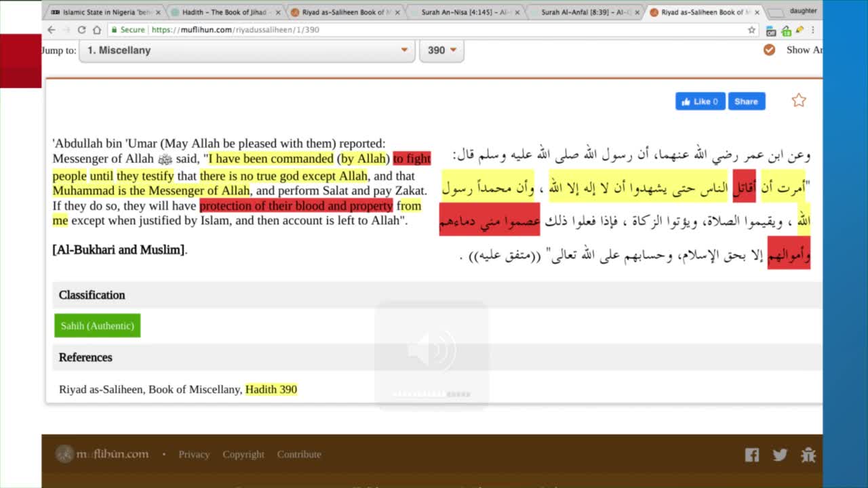Click the browser forward arrow
The width and height of the screenshot is (868, 488).
[x=66, y=30]
